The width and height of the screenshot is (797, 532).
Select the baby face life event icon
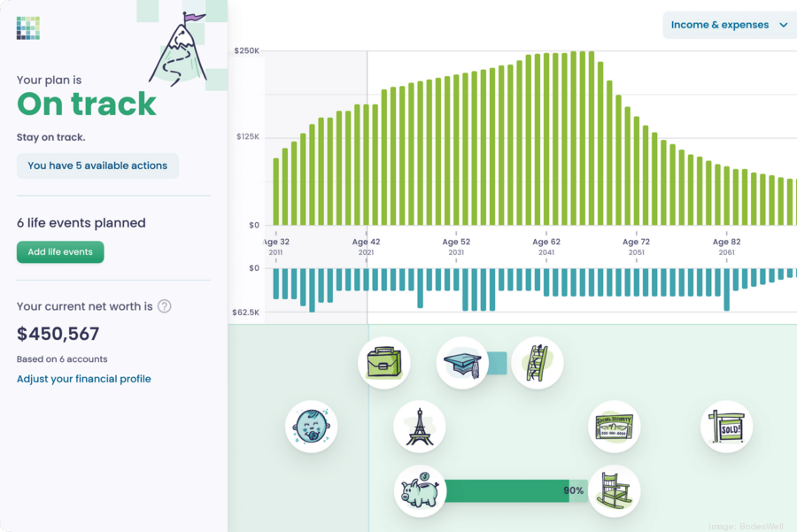point(311,427)
